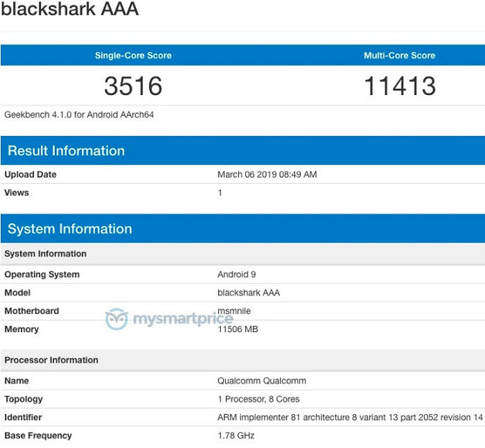Select the Multi-Core Score header

(x=399, y=55)
